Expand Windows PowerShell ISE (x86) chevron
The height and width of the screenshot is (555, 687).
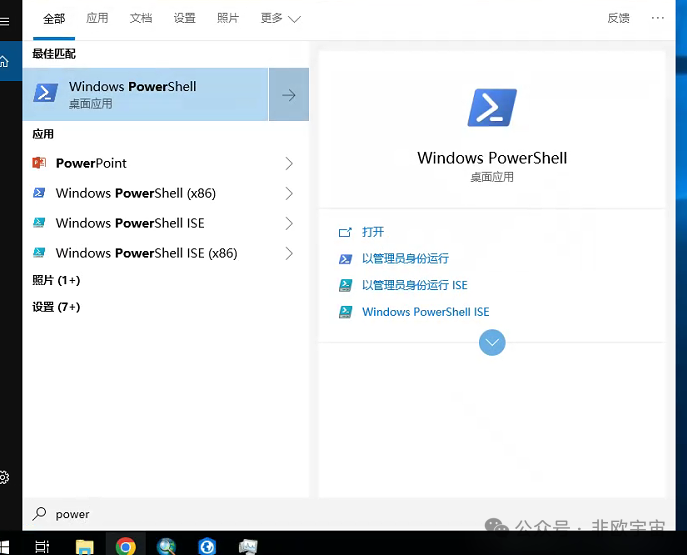coord(289,253)
